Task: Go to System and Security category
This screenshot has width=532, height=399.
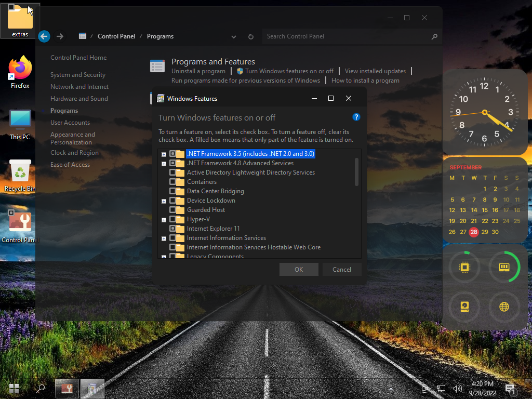Action: 78,75
